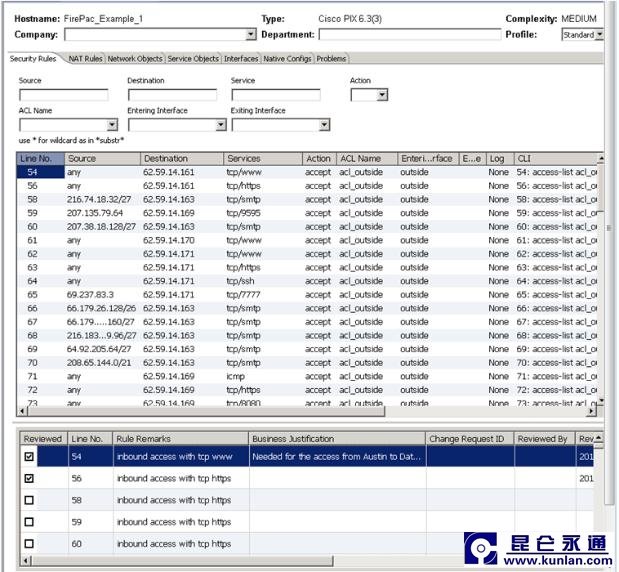Click the Service filter field
Viewport: 619px width, 572px height.
pyautogui.click(x=276, y=95)
